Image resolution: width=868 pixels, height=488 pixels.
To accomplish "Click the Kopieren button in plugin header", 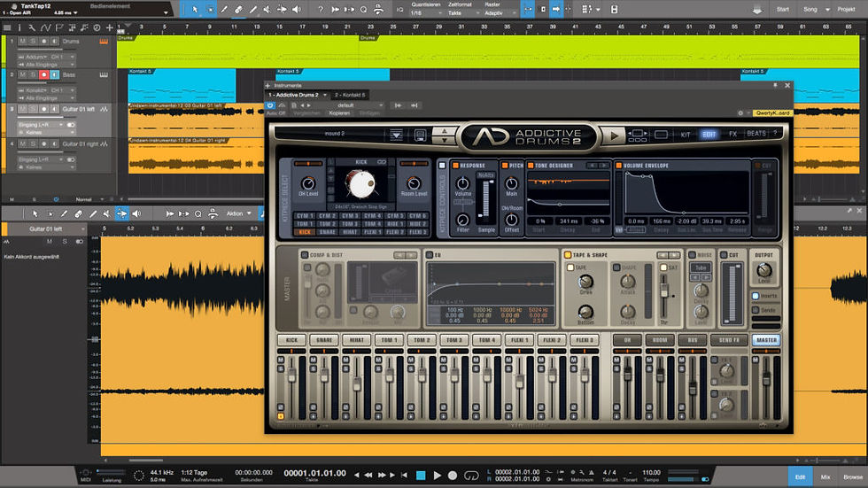I will pyautogui.click(x=339, y=113).
